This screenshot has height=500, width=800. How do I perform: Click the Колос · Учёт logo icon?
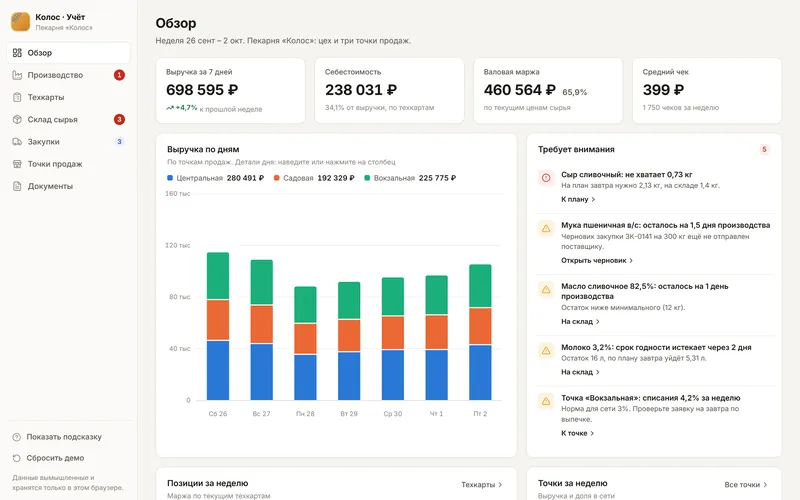point(21,21)
